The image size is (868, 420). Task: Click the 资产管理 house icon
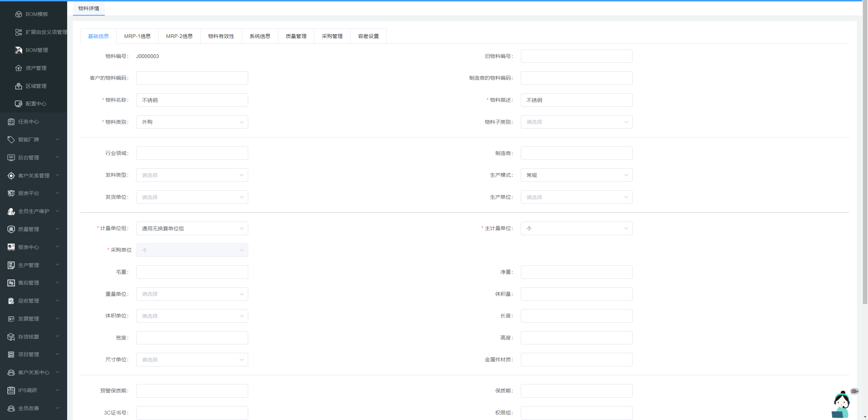point(19,68)
